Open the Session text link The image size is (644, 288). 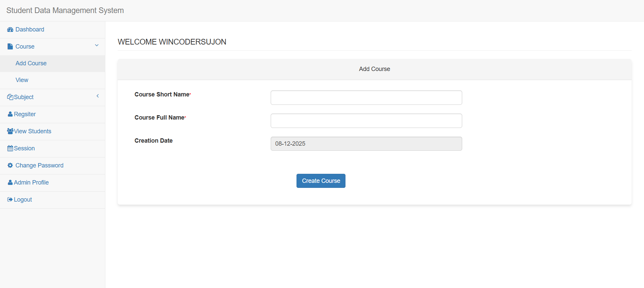pos(24,148)
